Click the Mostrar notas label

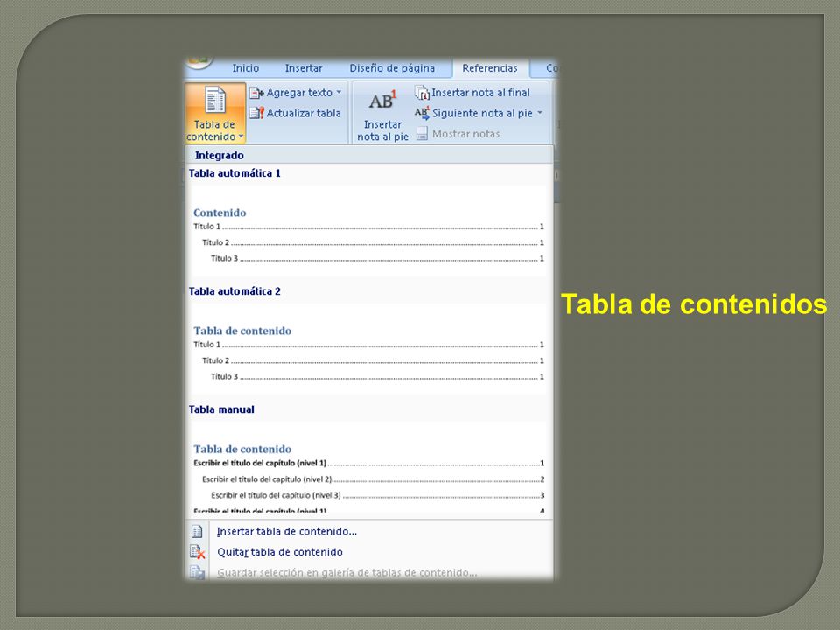465,133
